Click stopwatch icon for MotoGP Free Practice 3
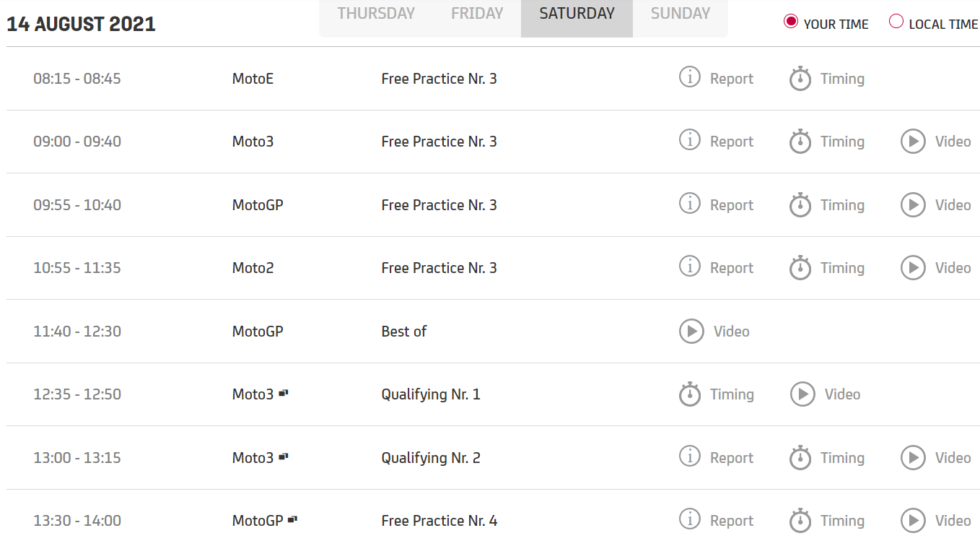This screenshot has height=541, width=980. [x=800, y=205]
